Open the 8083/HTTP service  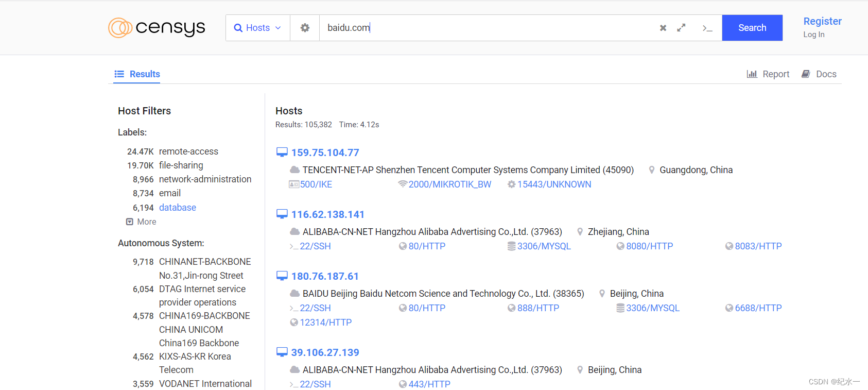tap(758, 246)
